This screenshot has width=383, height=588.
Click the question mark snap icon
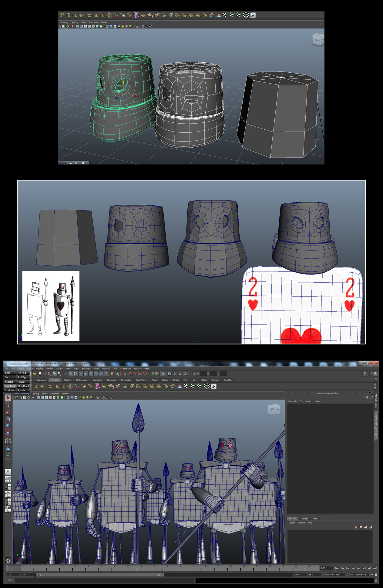pyautogui.click(x=106, y=374)
